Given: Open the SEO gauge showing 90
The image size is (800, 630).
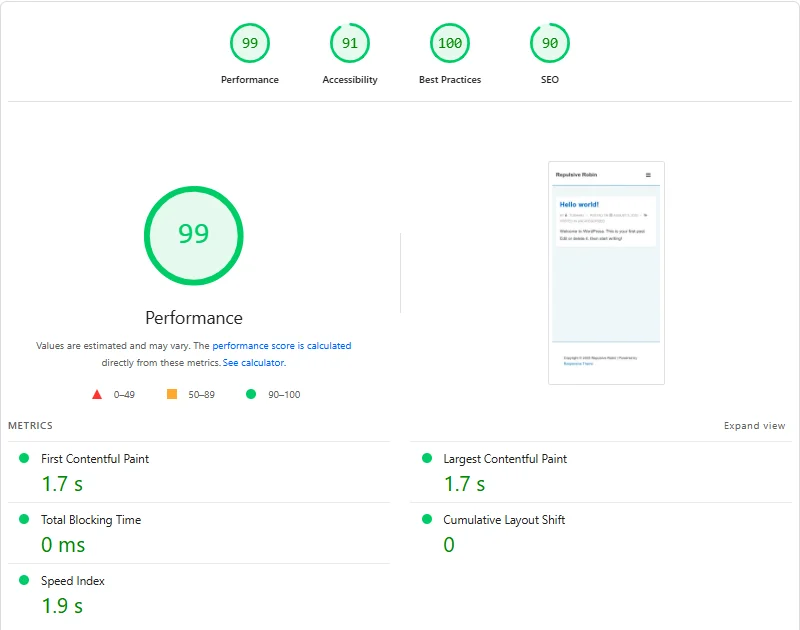Looking at the screenshot, I should click(549, 43).
